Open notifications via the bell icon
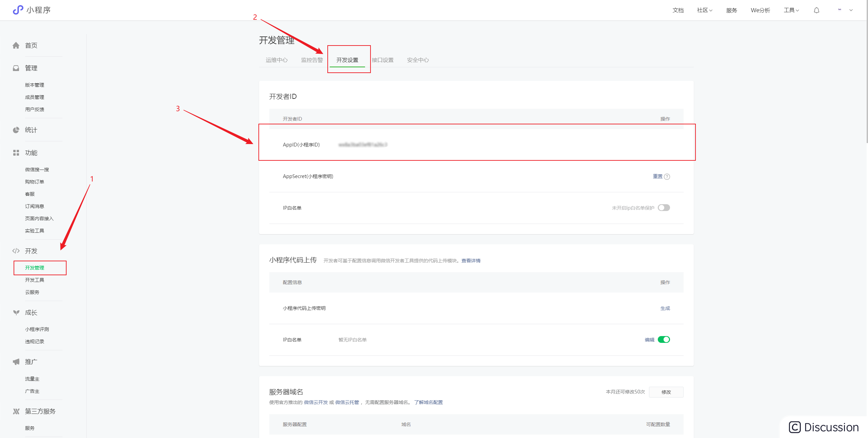The image size is (868, 438). (816, 11)
